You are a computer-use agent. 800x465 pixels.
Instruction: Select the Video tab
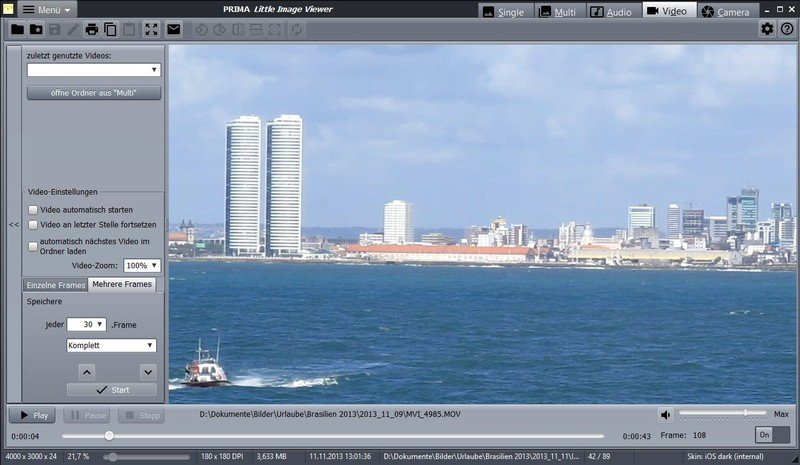pos(667,11)
